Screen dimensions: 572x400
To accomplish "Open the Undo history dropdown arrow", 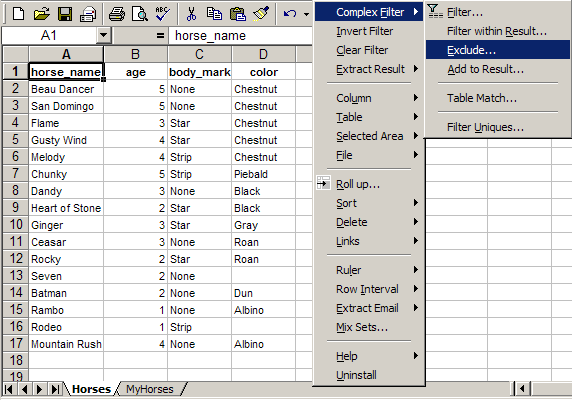I will [306, 14].
